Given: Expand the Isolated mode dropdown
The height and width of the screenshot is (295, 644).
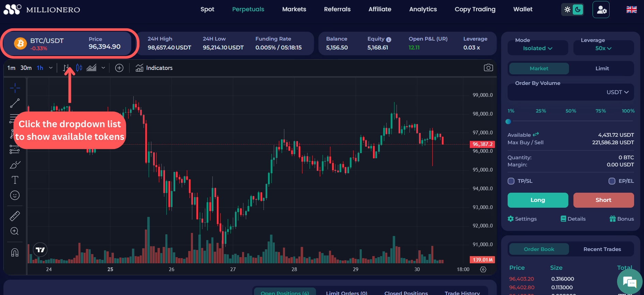Looking at the screenshot, I should [x=538, y=48].
